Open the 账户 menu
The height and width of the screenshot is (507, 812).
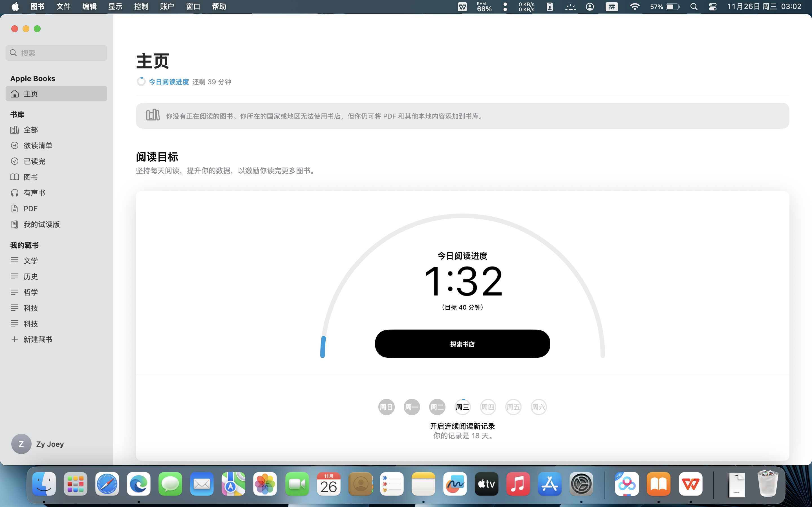[167, 7]
